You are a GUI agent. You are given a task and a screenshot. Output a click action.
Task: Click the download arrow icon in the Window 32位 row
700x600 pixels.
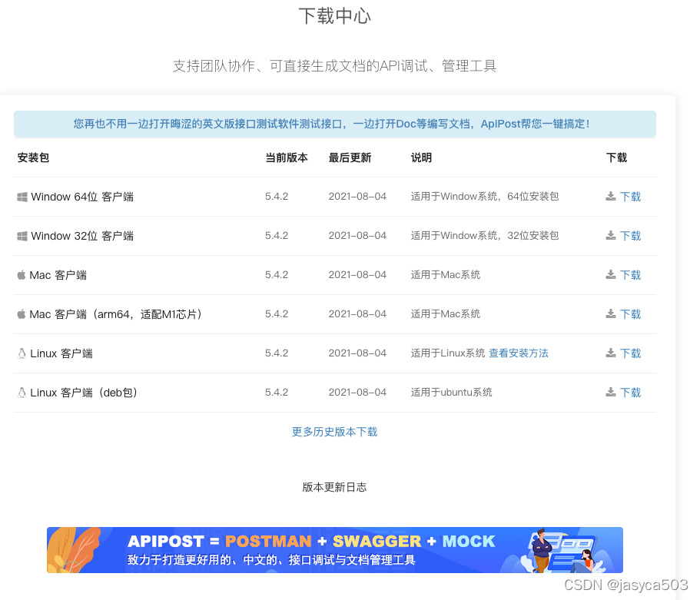point(611,236)
